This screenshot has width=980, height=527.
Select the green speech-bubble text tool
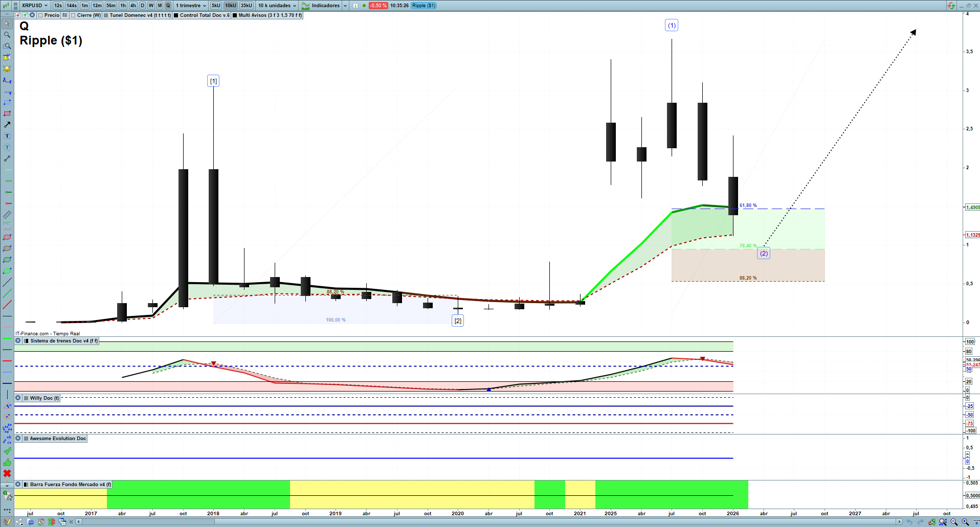(7, 147)
